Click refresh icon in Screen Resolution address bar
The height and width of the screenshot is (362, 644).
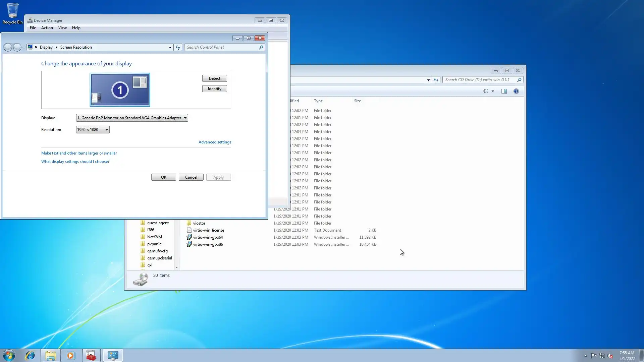click(178, 47)
